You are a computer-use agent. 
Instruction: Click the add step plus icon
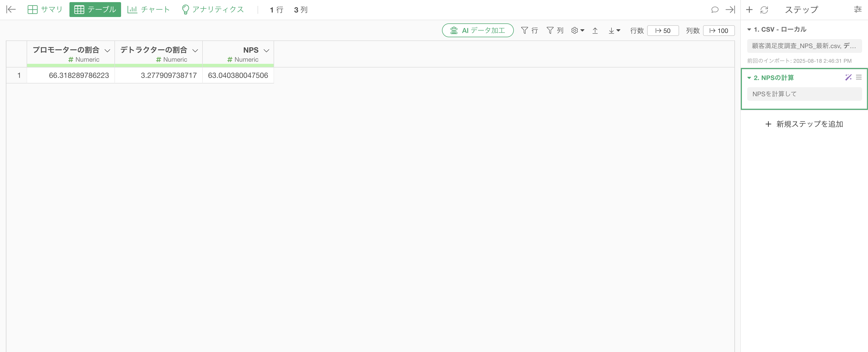(749, 9)
